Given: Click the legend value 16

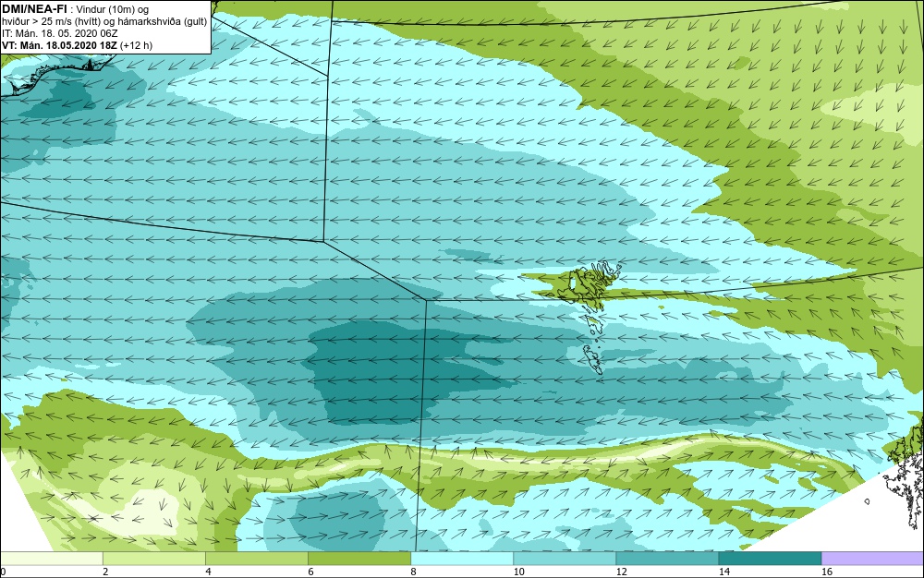Looking at the screenshot, I should tap(827, 572).
